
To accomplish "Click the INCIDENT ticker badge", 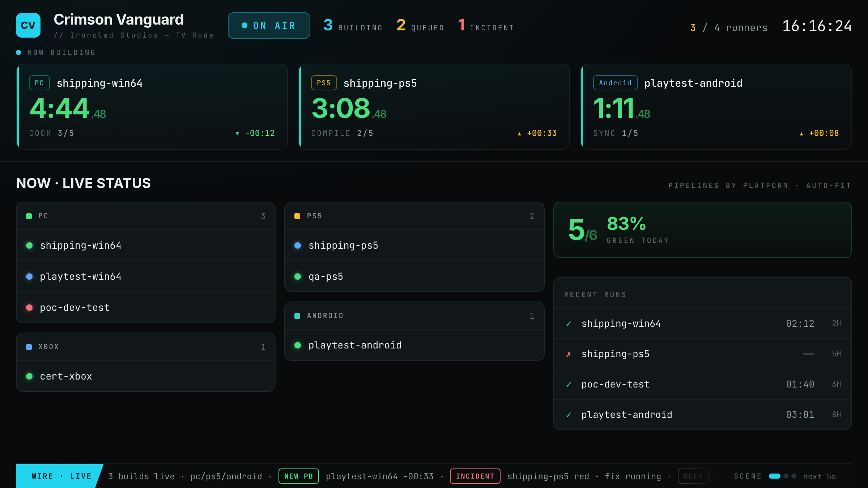I will [x=475, y=476].
